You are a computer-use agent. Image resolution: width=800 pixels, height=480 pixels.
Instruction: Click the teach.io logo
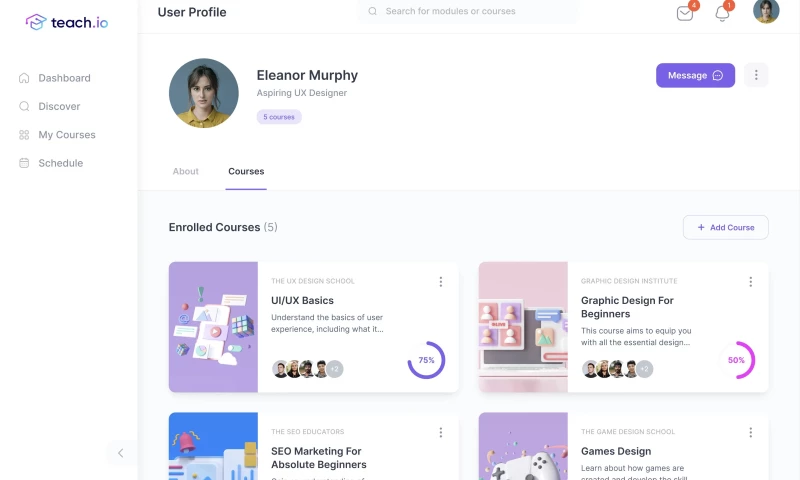[x=67, y=22]
